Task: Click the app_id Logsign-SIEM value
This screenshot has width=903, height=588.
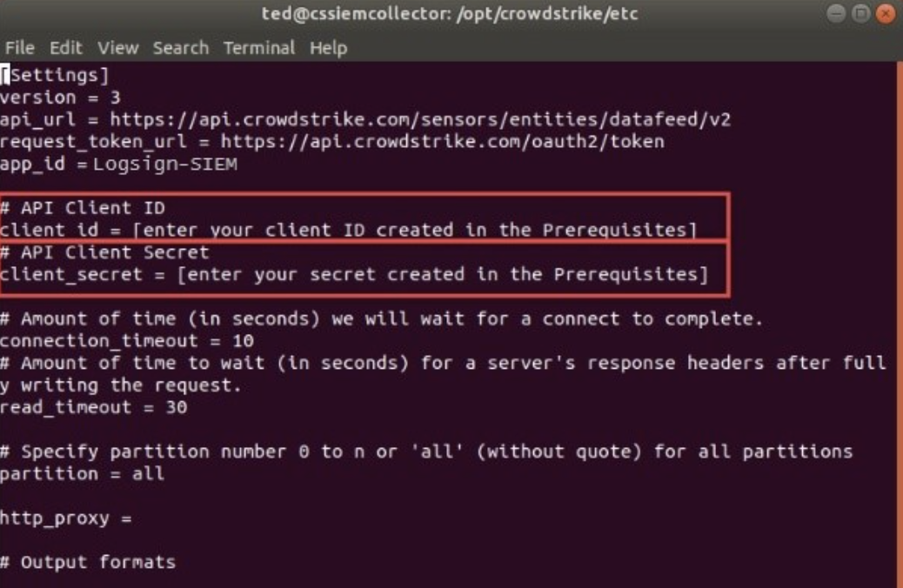Action: click(165, 164)
